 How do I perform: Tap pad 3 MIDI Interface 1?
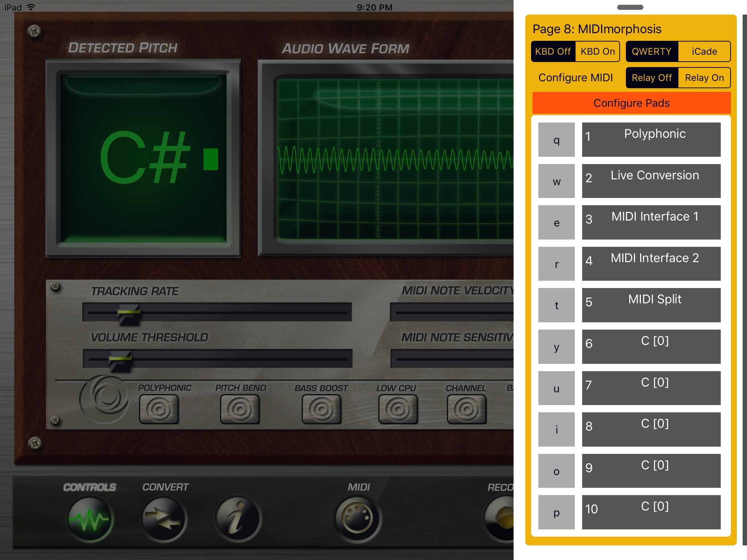(x=651, y=222)
